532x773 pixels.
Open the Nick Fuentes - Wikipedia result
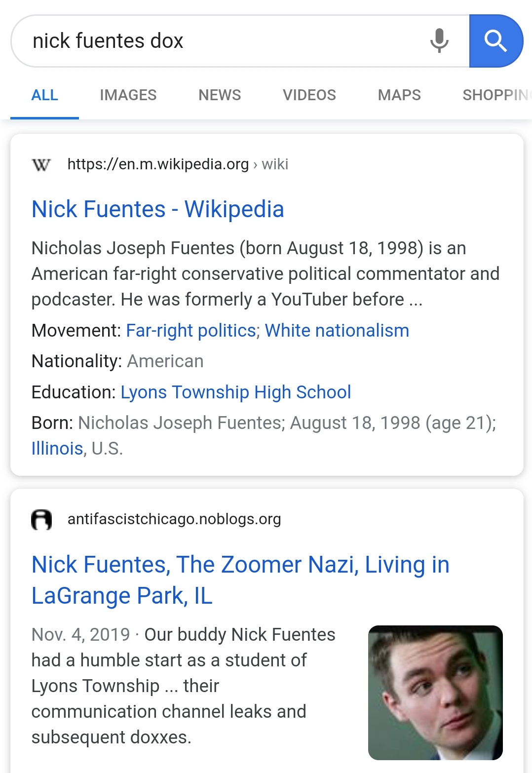point(158,209)
